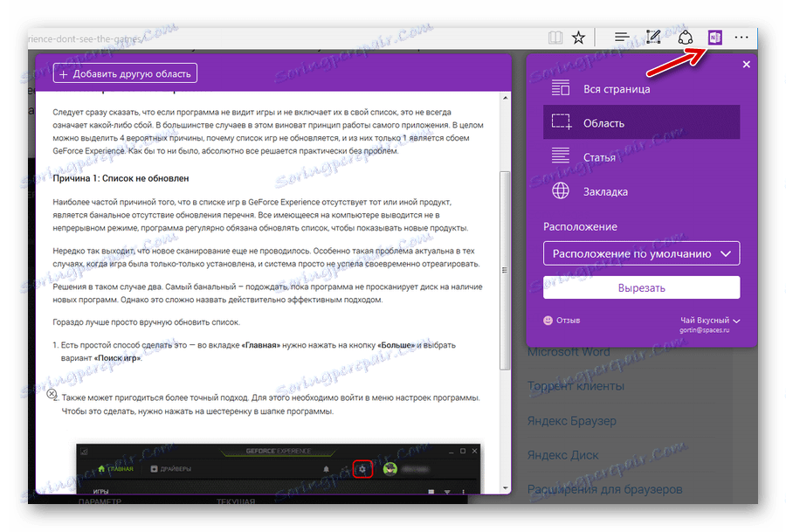Click the share icon in toolbar
The image size is (786, 532).
[x=686, y=38]
